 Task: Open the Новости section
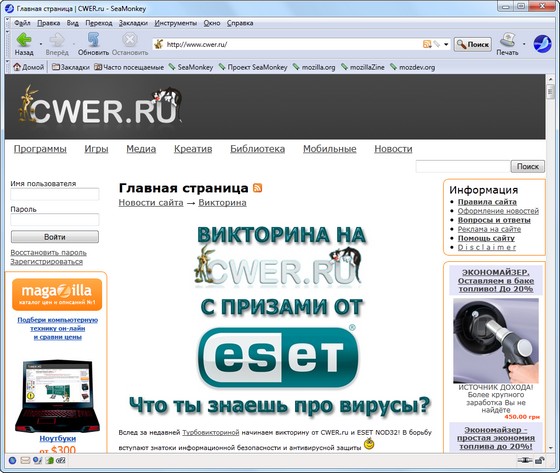pos(393,149)
